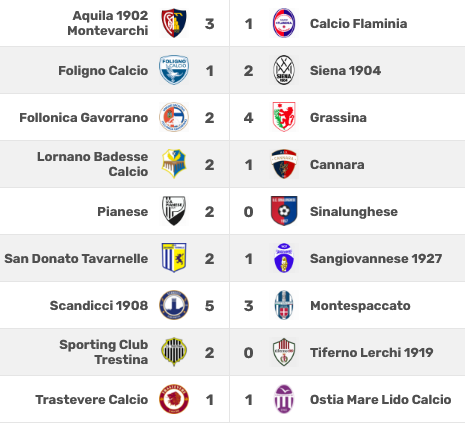465x430 pixels.
Task: Select the Scandicci 1908 round badge
Action: pos(174,305)
